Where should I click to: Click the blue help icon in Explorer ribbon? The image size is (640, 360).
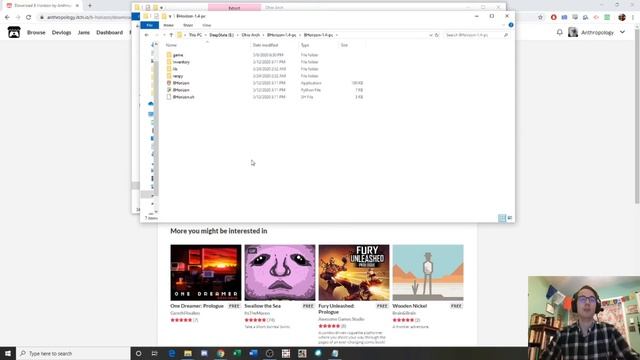[511, 25]
